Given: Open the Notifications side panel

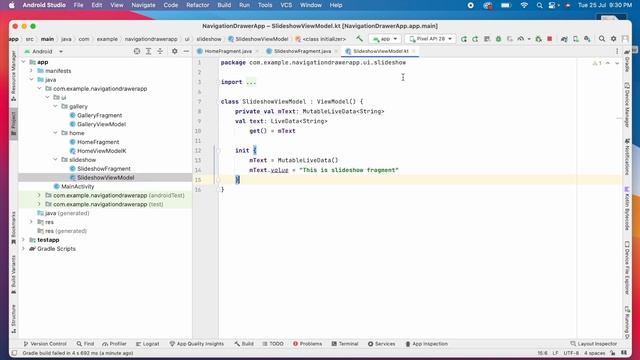Looking at the screenshot, I should (x=628, y=157).
